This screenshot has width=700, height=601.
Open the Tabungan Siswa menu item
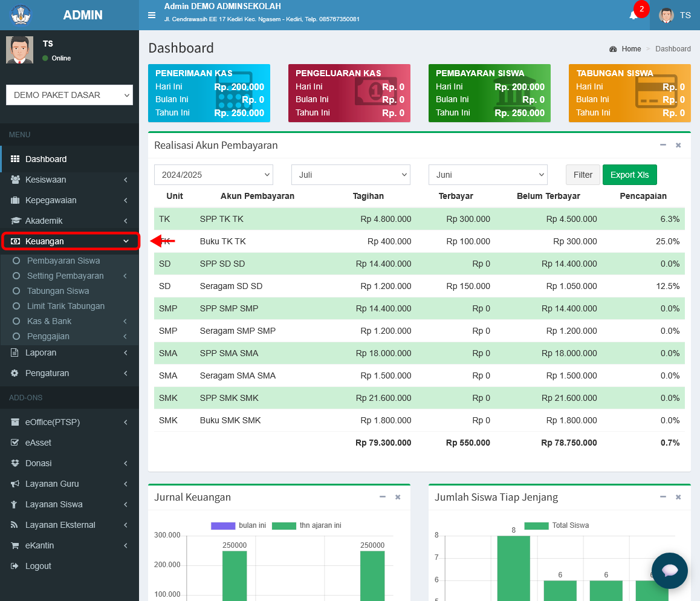click(x=58, y=291)
